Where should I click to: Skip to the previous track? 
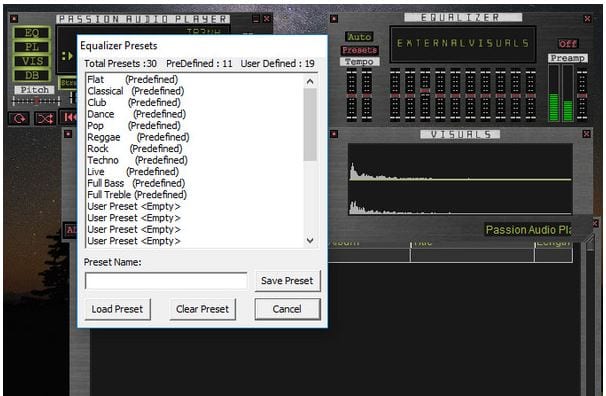click(69, 117)
